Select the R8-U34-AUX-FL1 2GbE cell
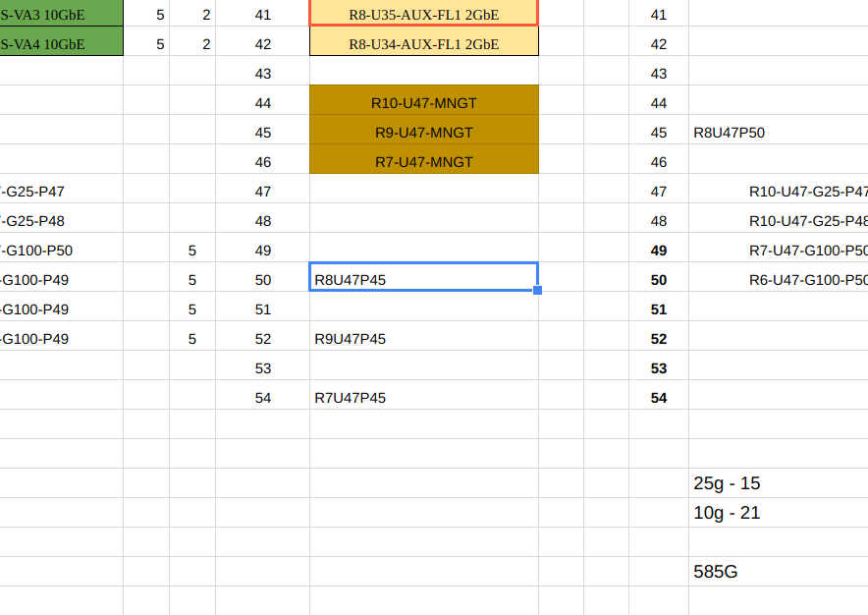 pos(423,41)
